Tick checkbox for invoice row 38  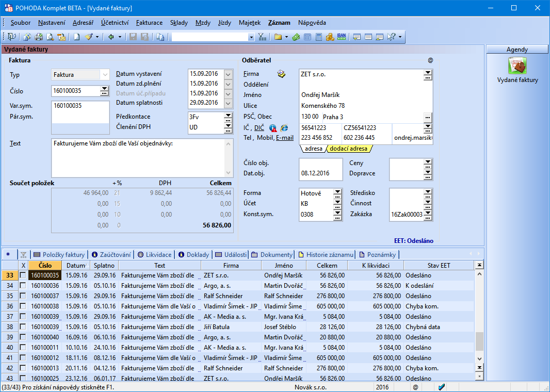[23, 327]
